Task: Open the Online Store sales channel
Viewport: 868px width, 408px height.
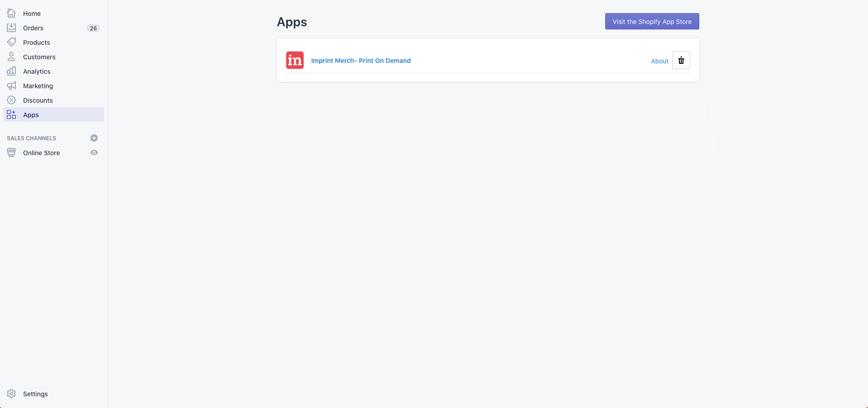Action: point(42,153)
